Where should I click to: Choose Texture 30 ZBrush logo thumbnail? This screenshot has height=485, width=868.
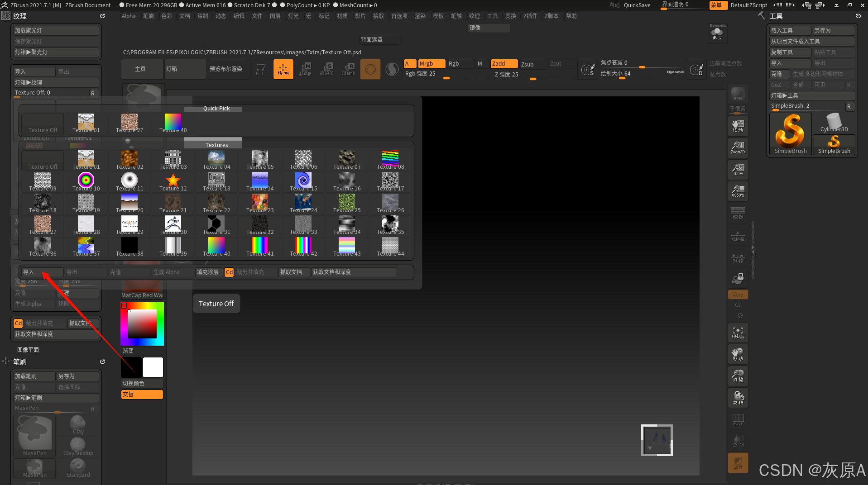pos(173,226)
